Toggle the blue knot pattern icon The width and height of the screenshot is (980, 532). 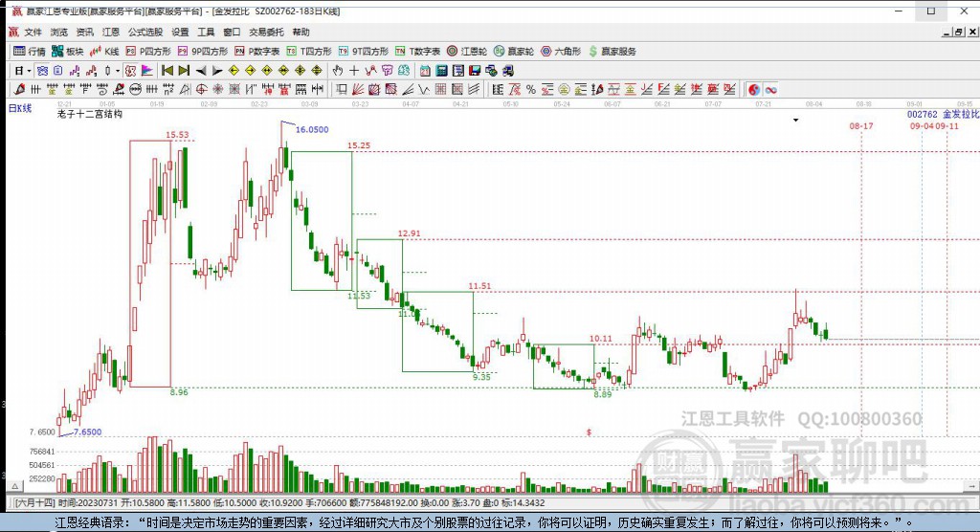pos(42,71)
